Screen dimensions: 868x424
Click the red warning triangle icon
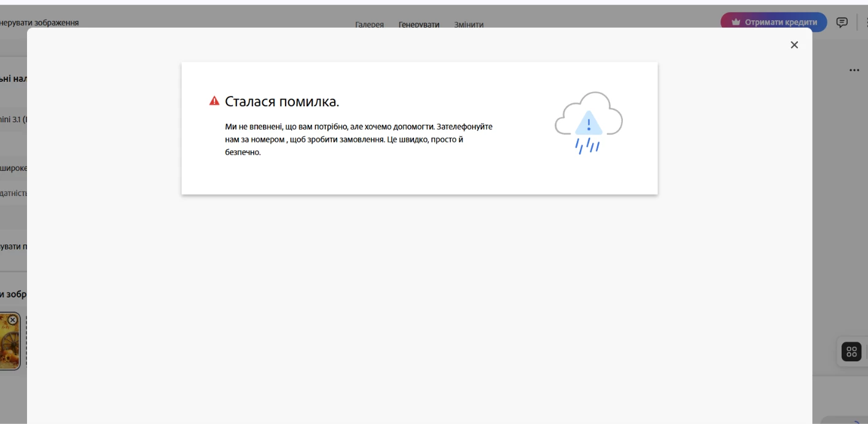pyautogui.click(x=214, y=101)
